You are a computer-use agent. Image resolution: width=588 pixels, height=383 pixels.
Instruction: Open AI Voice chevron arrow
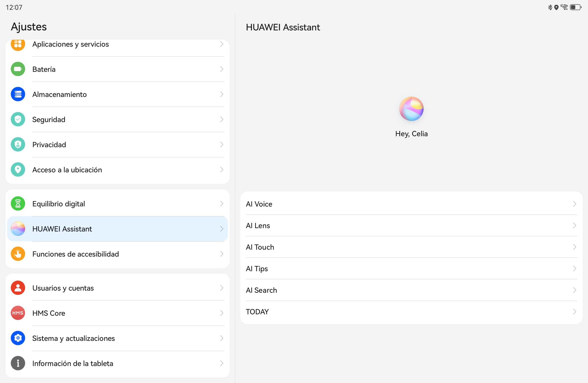[574, 204]
